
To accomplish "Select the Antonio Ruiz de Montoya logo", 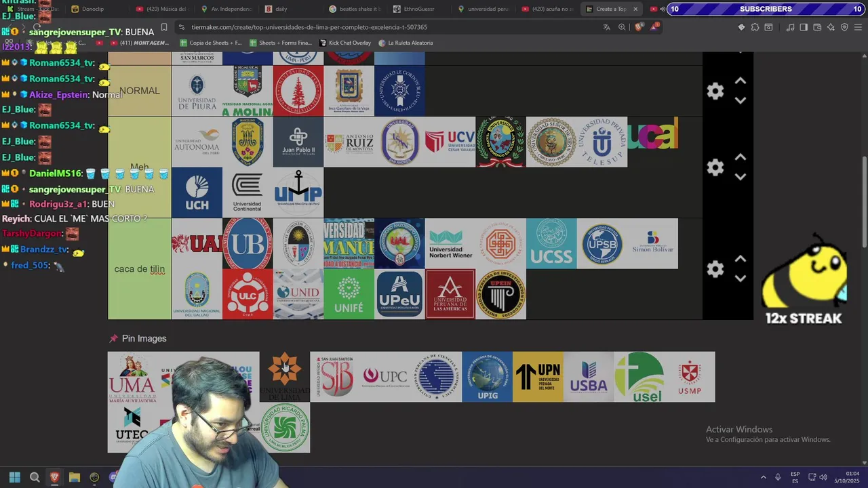I will (349, 142).
